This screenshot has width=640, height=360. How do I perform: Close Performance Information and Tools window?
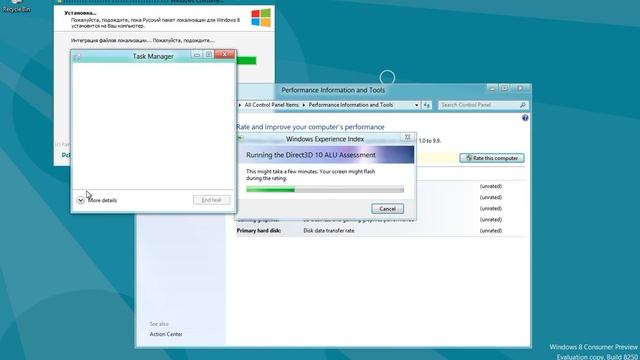click(520, 88)
